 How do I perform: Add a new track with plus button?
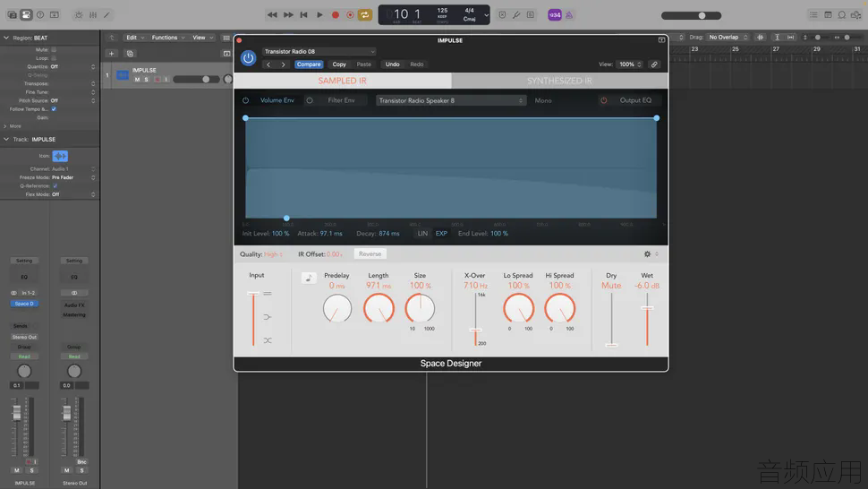(x=111, y=54)
